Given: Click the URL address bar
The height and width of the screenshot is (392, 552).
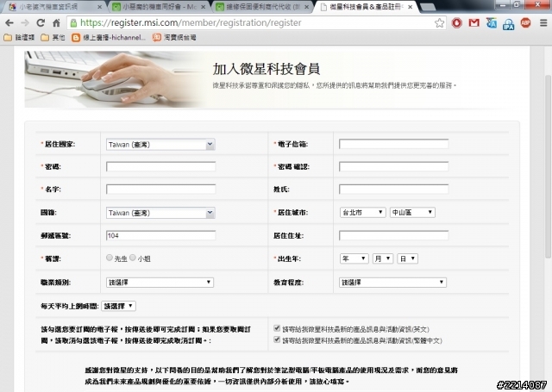Looking at the screenshot, I should (255, 23).
